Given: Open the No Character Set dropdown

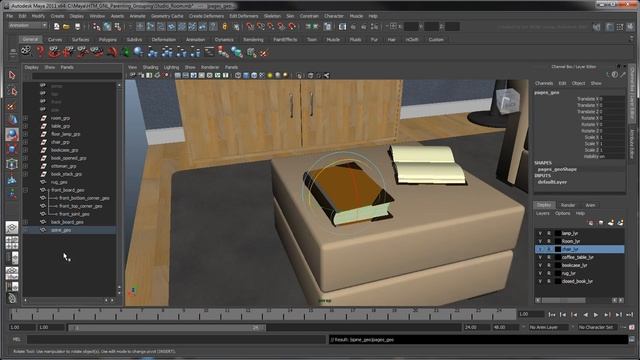Looking at the screenshot, I should (598, 327).
